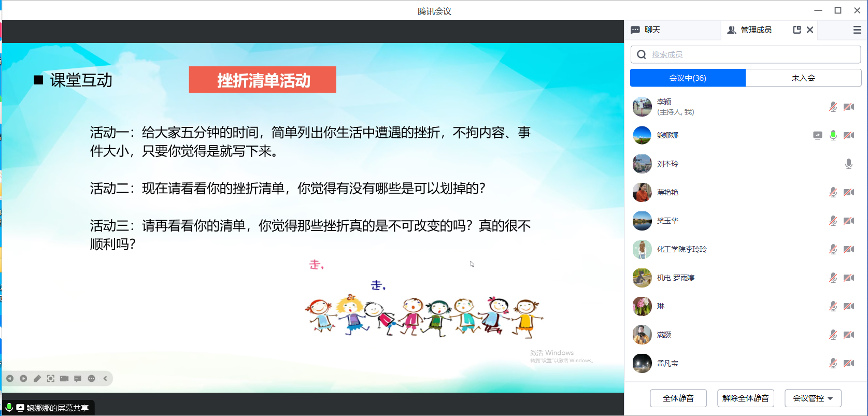Toggle 鲍娜娜's green microphone
The image size is (868, 416).
point(833,135)
